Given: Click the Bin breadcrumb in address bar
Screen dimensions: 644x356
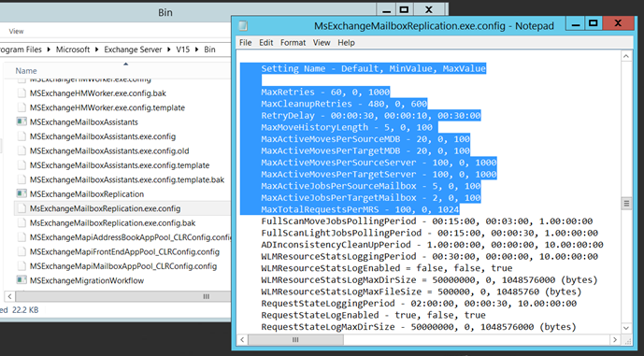Looking at the screenshot, I should [209, 50].
